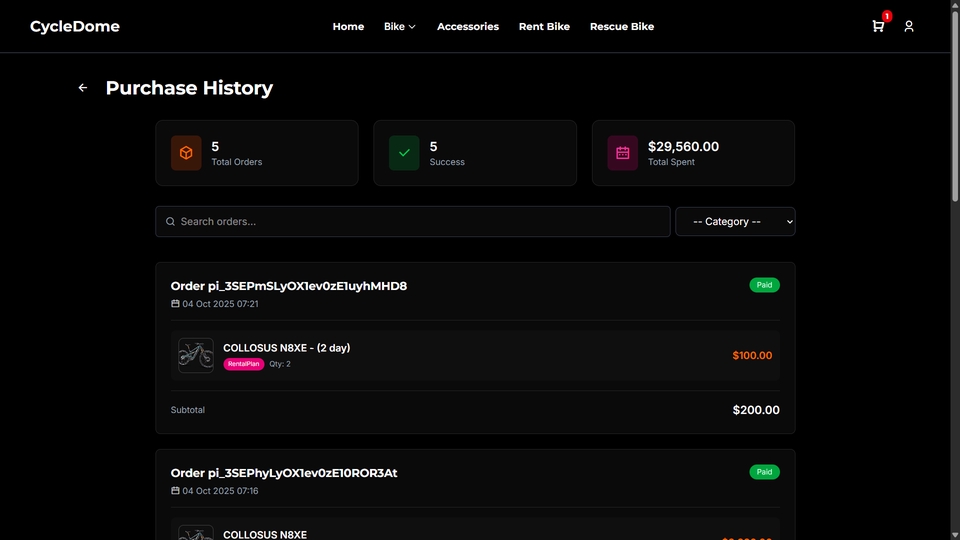Click the green Success checkmark icon
The image size is (960, 540).
(404, 153)
